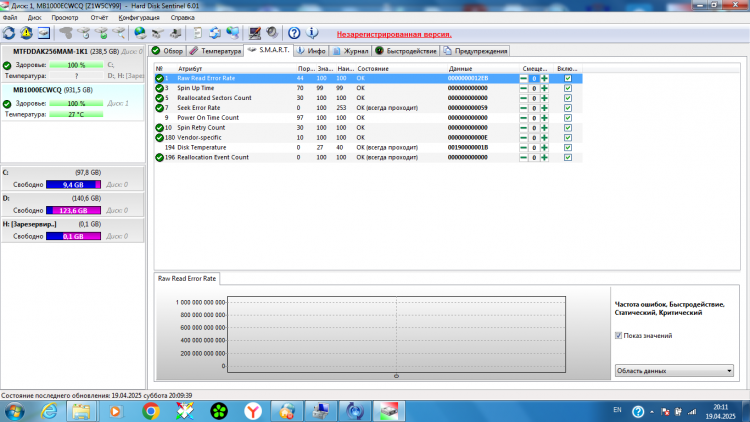Open the Конфигурация menu

tap(139, 18)
